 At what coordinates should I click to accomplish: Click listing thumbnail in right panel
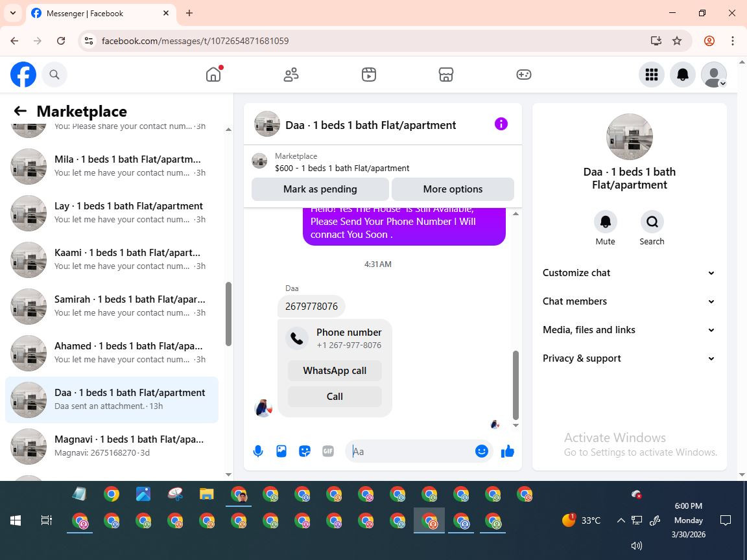pos(630,137)
